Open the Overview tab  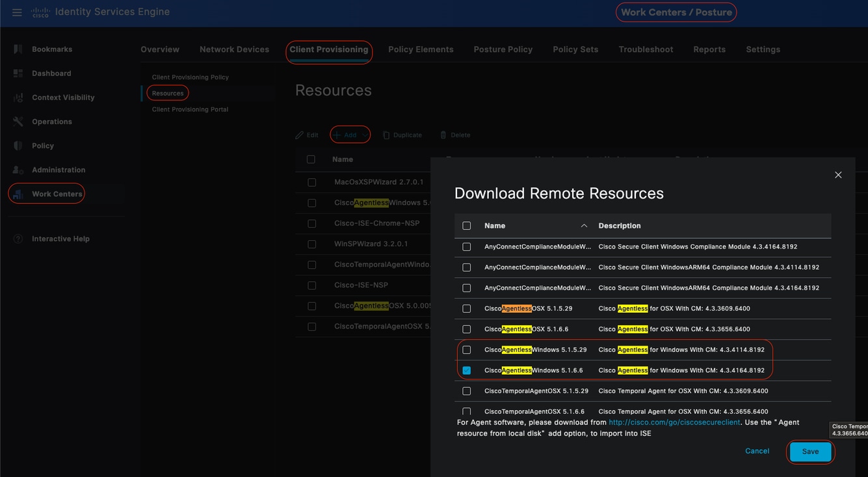(160, 49)
